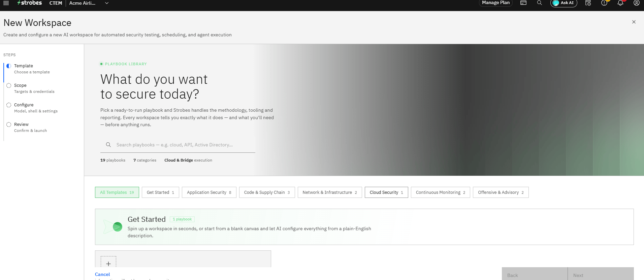
Task: Open the scheduled runs icon
Action: [588, 3]
